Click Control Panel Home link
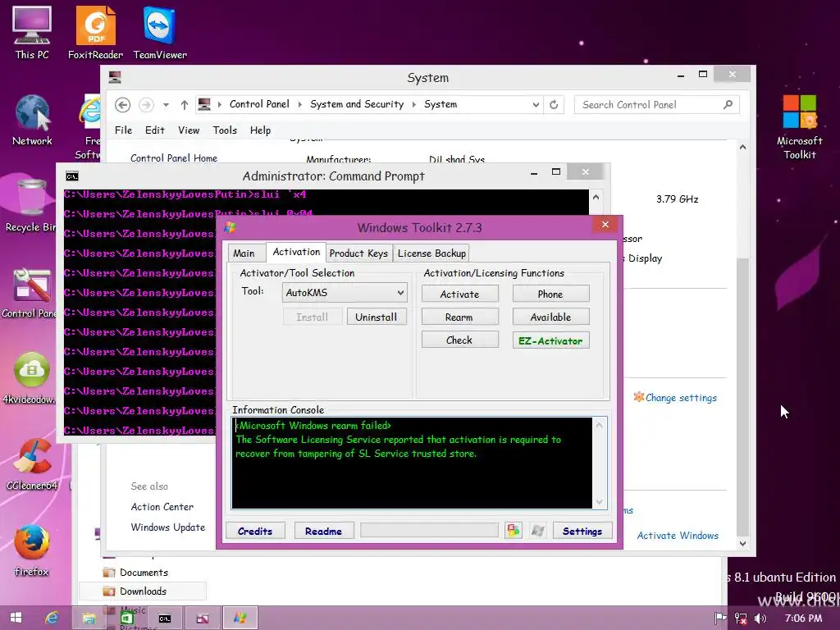This screenshot has width=840, height=630. [174, 158]
